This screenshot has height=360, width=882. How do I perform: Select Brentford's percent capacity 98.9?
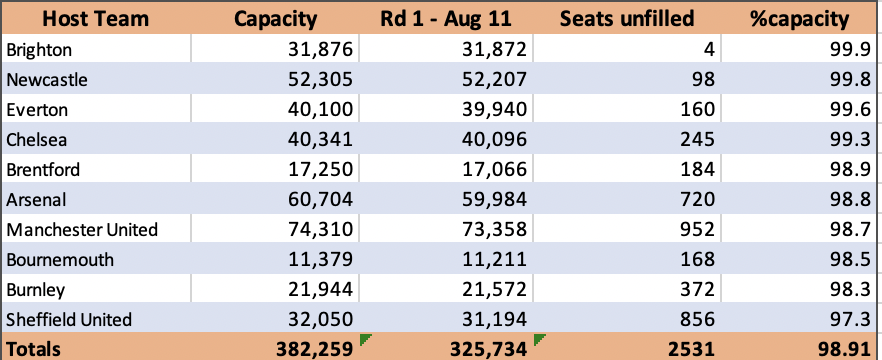pos(799,169)
